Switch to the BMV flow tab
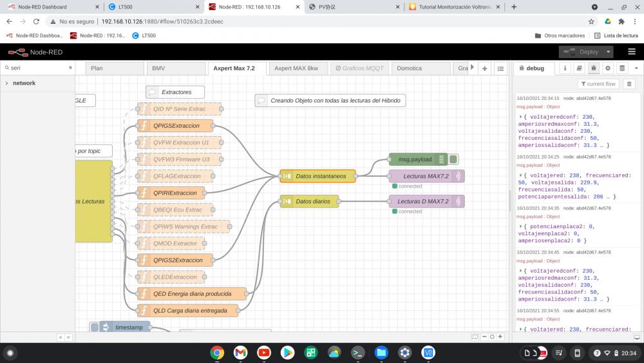 click(x=176, y=68)
